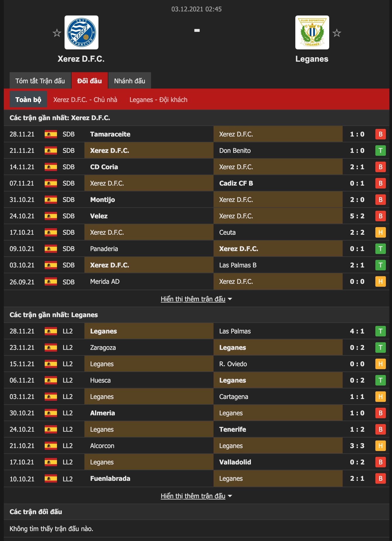Click the loss badge for Fuenlabrada match
This screenshot has height=541, width=392.
[x=381, y=478]
